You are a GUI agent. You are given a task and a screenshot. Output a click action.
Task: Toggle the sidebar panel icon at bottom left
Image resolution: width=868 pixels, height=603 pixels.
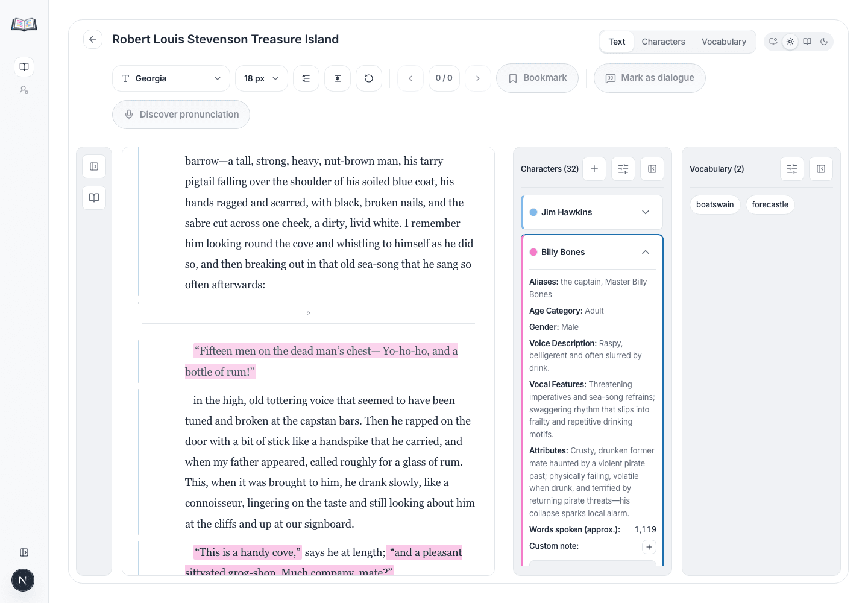pyautogui.click(x=24, y=552)
